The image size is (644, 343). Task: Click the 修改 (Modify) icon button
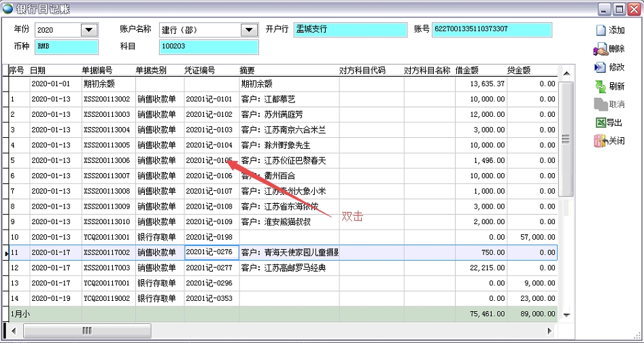pyautogui.click(x=600, y=67)
